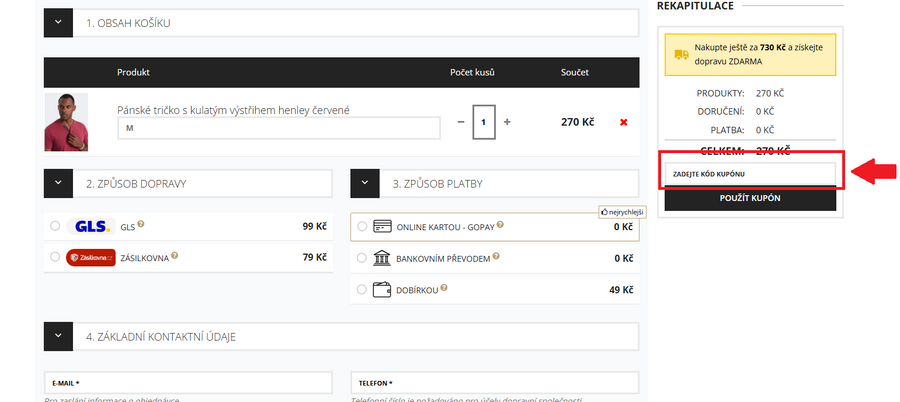The image size is (900, 402).
Task: Collapse the Způsob dopravy section
Action: 58,184
